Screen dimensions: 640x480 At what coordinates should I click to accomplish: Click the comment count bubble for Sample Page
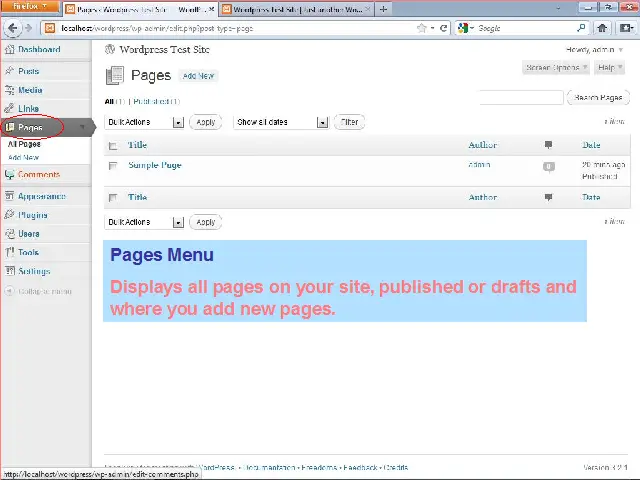[x=549, y=167]
